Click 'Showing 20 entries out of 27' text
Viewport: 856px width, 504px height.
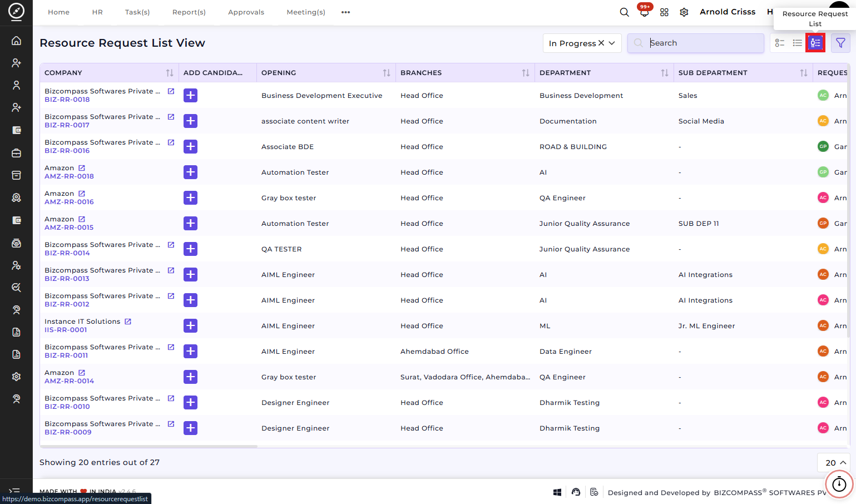coord(100,462)
